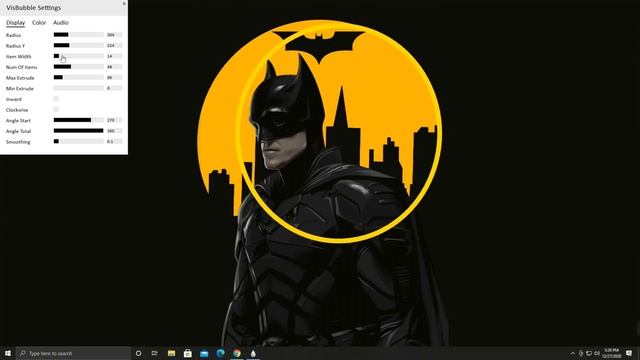The image size is (640, 360).
Task: Adjust the Smoothing slider
Action: [x=78, y=141]
